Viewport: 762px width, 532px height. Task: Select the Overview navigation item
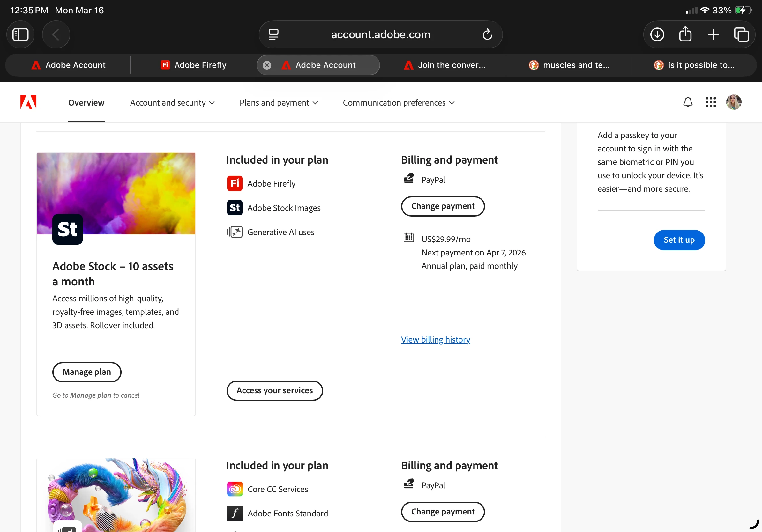(x=86, y=103)
